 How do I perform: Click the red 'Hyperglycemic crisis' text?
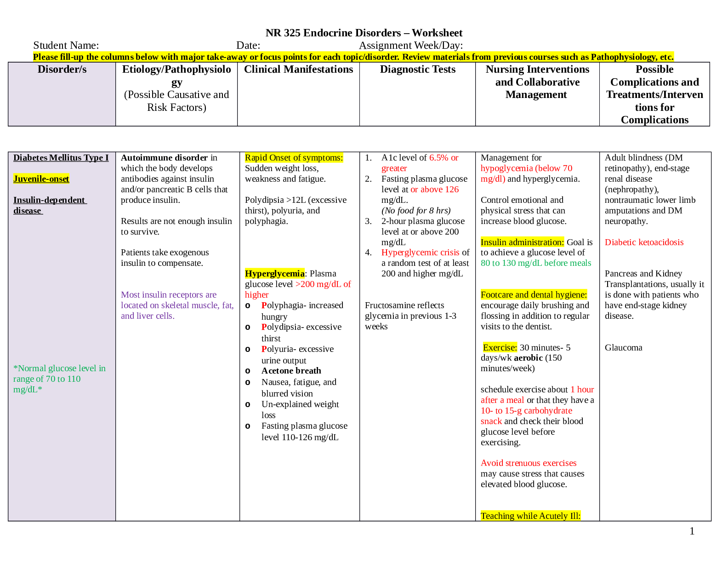coord(421,253)
